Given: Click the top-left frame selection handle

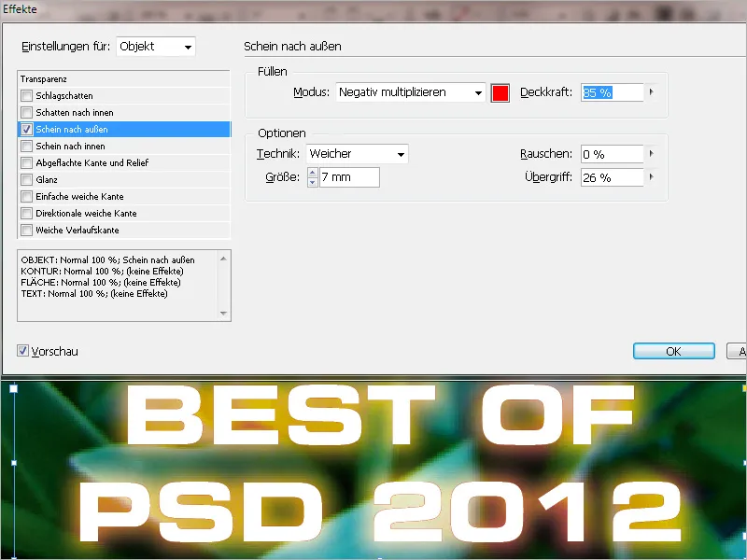Looking at the screenshot, I should click(x=14, y=388).
